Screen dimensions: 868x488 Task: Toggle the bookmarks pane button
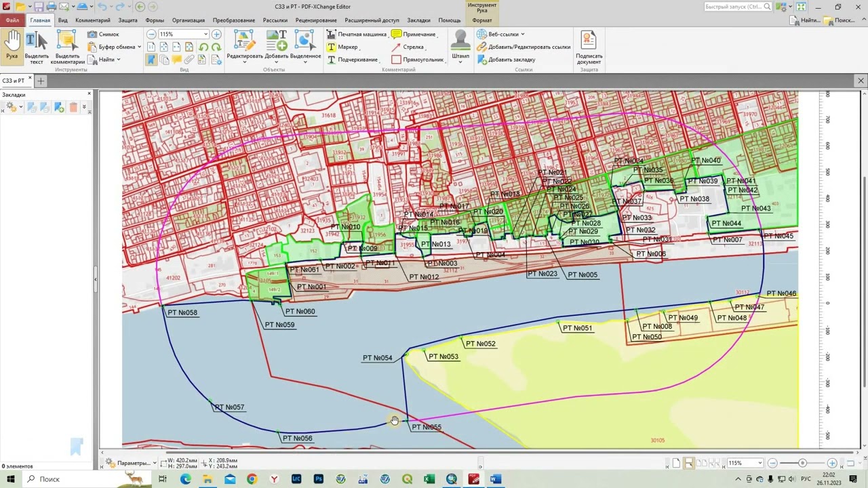coord(151,60)
